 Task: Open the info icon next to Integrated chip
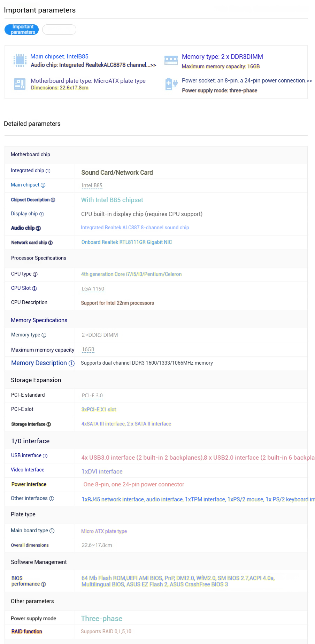[48, 171]
